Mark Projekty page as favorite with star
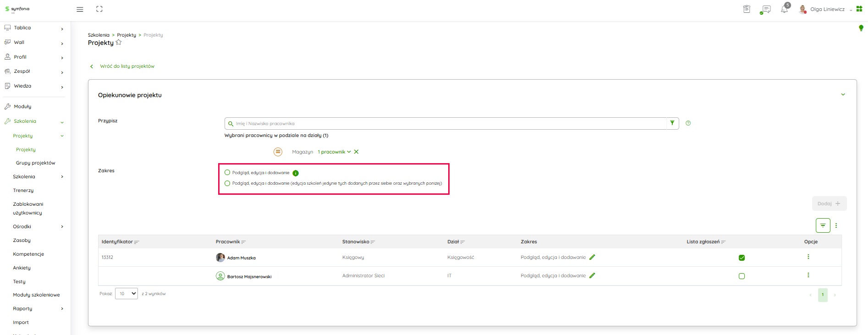This screenshot has height=335, width=868. click(119, 43)
